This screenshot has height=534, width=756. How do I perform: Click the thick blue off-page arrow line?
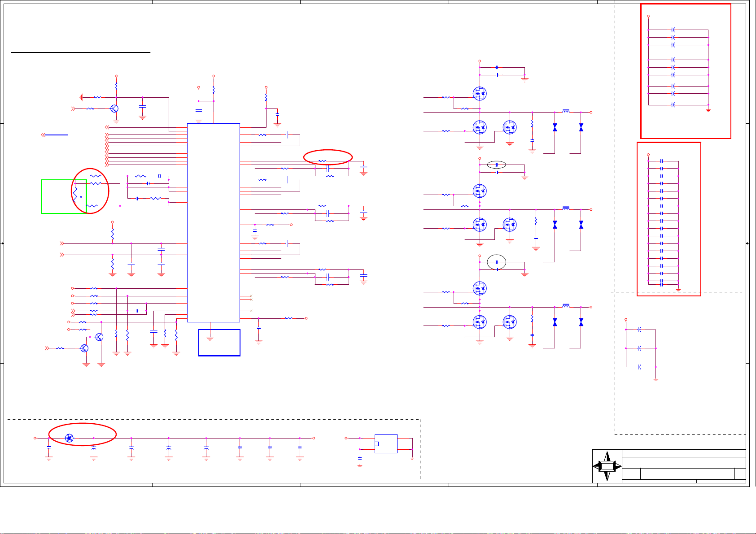(x=54, y=135)
